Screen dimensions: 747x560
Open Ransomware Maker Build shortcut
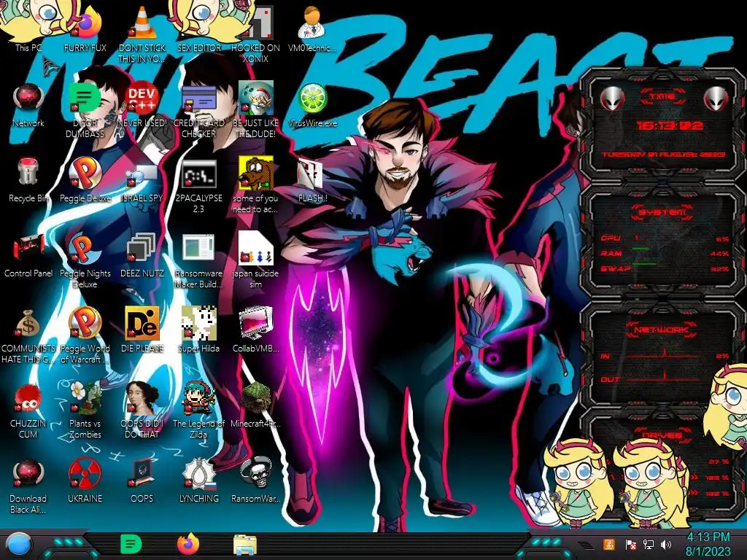198,260
